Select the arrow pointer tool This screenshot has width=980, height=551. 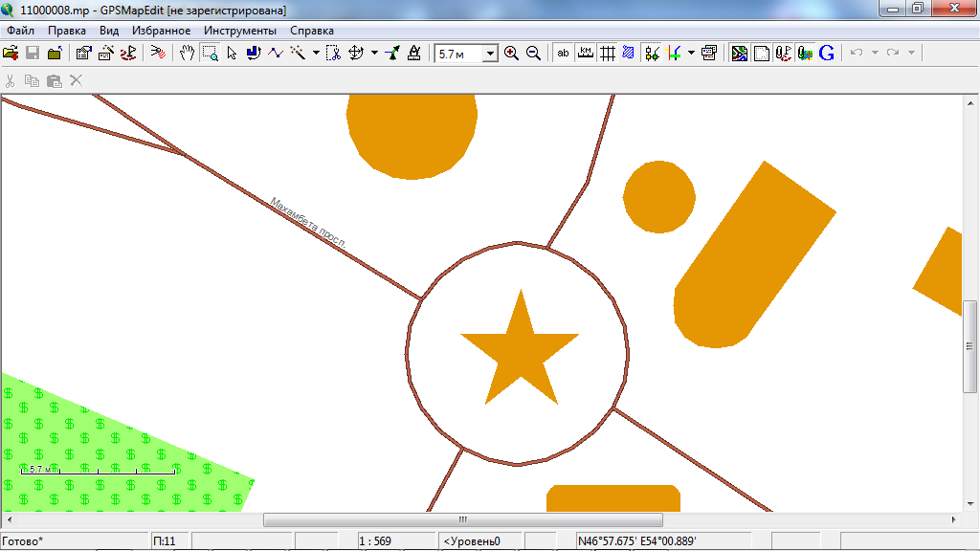click(x=232, y=54)
